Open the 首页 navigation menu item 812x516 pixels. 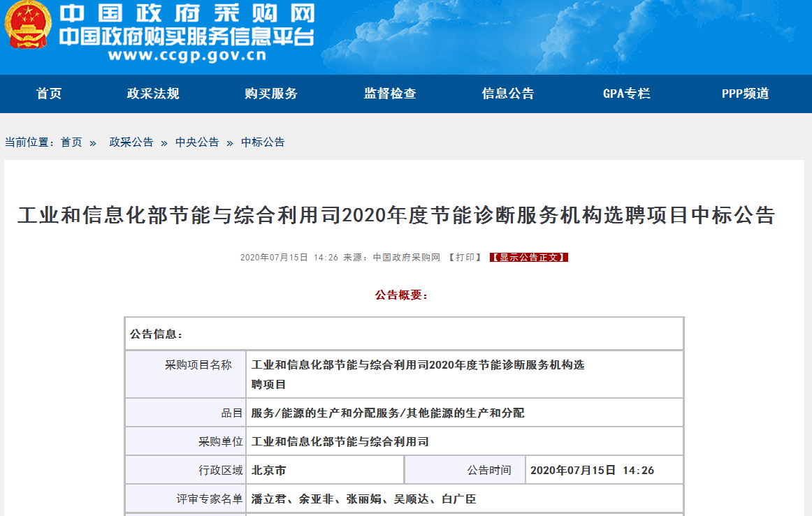pos(49,94)
